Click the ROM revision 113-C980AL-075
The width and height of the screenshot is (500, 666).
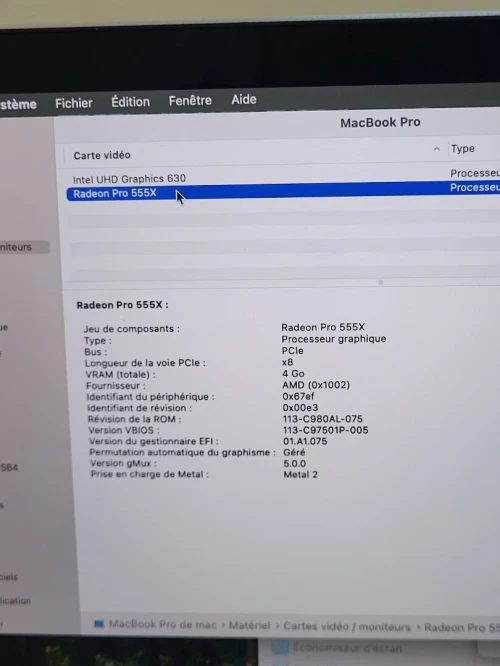coord(322,419)
